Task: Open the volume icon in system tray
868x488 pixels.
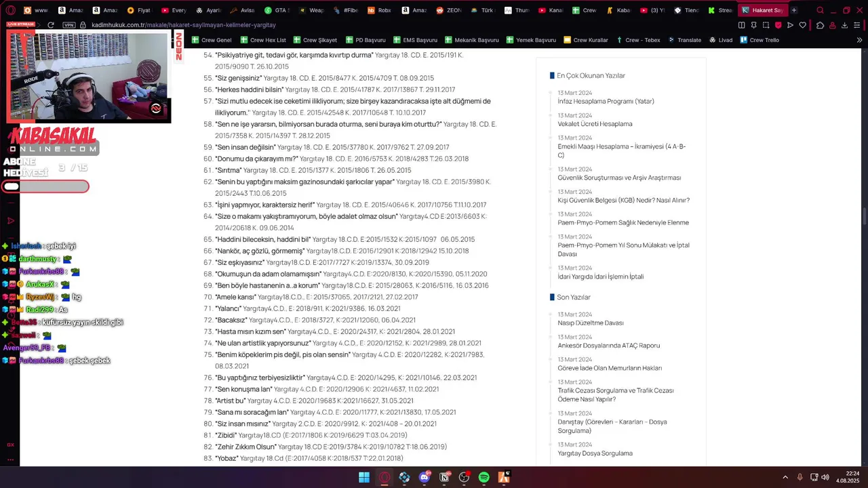Action: click(825, 477)
